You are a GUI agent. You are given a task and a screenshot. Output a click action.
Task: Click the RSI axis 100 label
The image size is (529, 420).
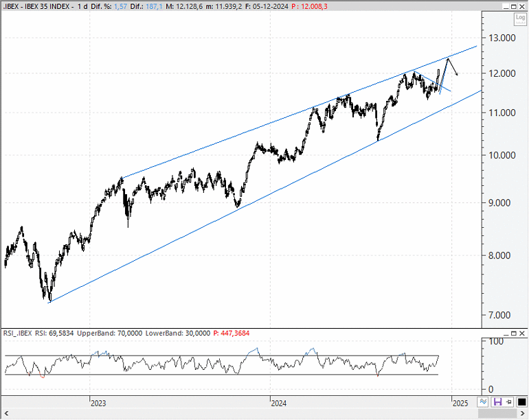(x=496, y=342)
